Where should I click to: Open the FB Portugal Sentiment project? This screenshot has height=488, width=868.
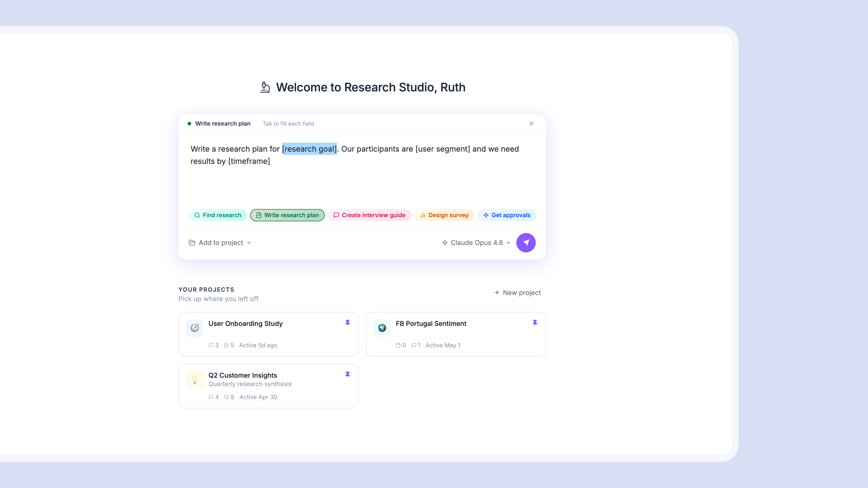[456, 334]
